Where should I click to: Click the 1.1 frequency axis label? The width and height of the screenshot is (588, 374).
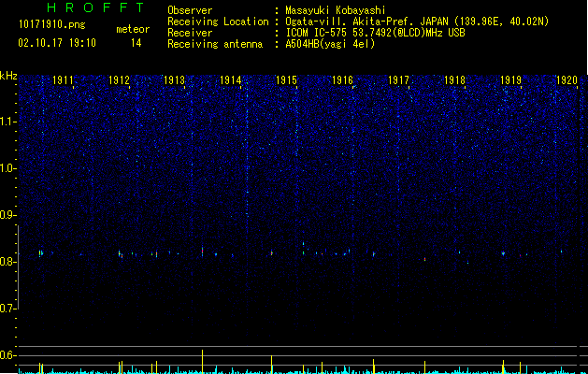[8, 122]
